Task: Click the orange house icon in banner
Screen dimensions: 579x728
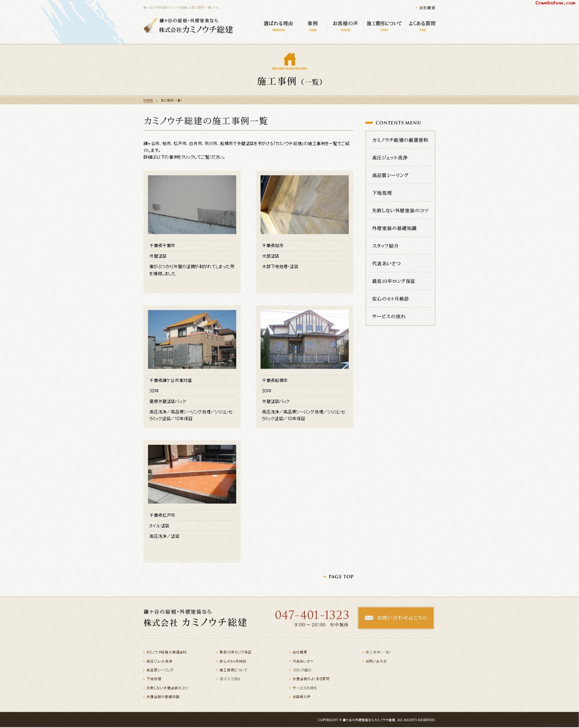Action: pos(289,59)
